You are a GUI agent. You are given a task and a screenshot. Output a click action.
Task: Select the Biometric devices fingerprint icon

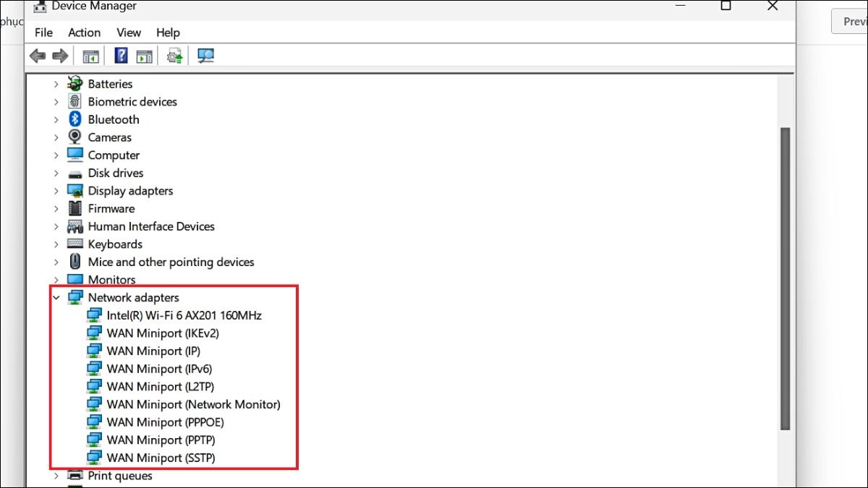pyautogui.click(x=75, y=102)
